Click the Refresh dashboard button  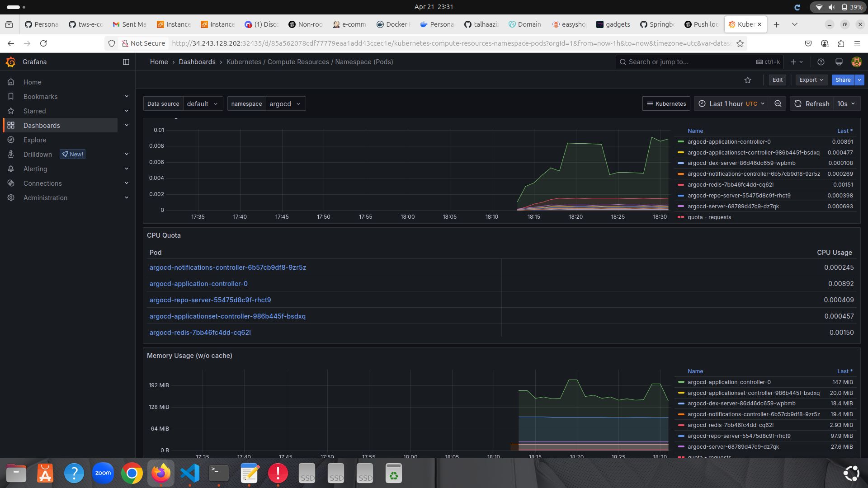[811, 104]
